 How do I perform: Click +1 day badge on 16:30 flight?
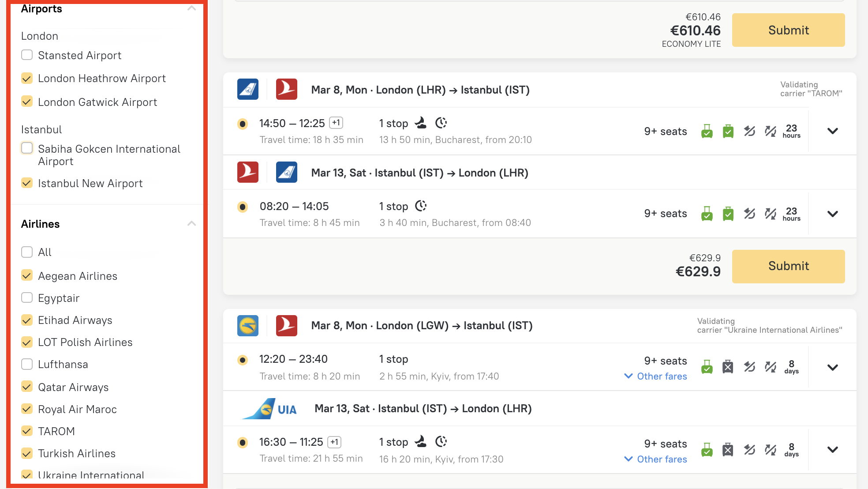(x=334, y=442)
